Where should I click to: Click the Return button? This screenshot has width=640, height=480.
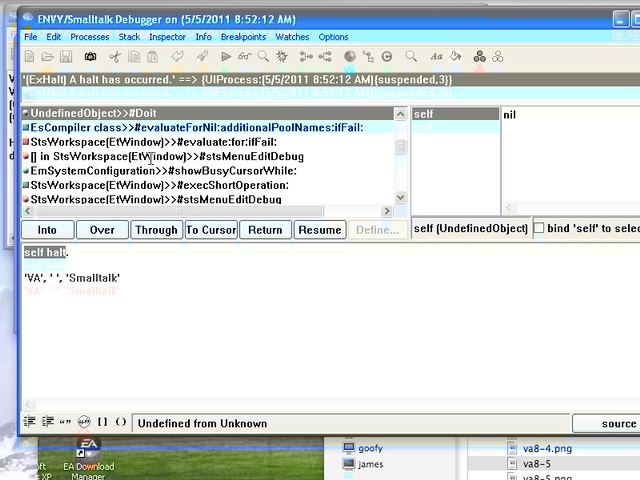click(265, 230)
